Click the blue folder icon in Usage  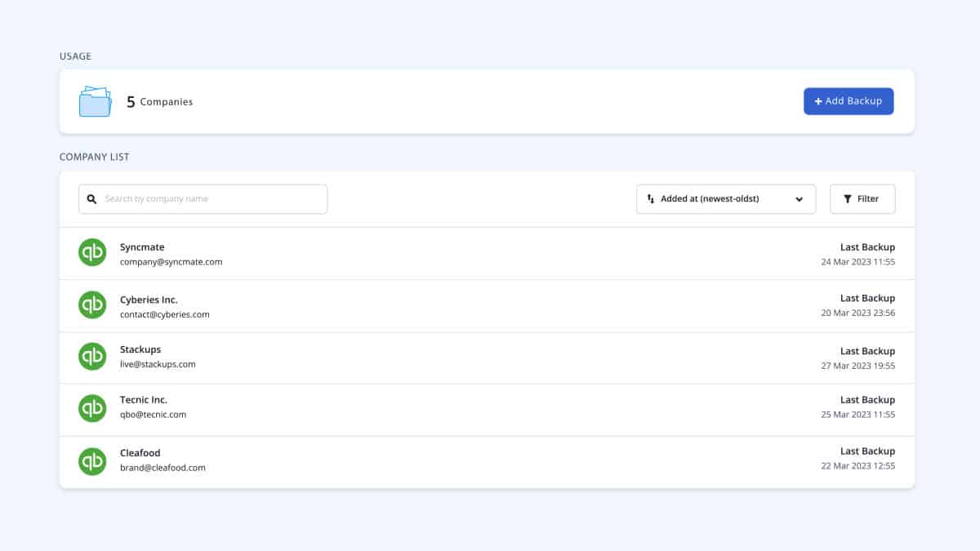(95, 102)
